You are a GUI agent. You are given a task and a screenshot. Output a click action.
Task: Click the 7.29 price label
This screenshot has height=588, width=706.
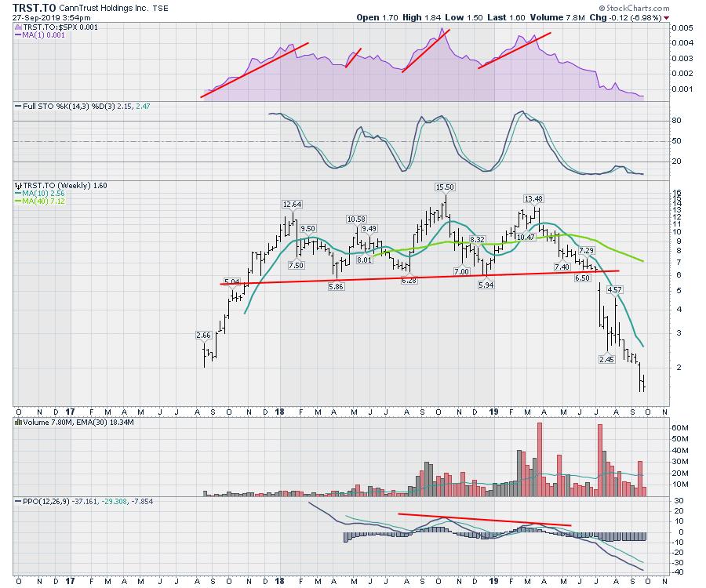tap(586, 251)
